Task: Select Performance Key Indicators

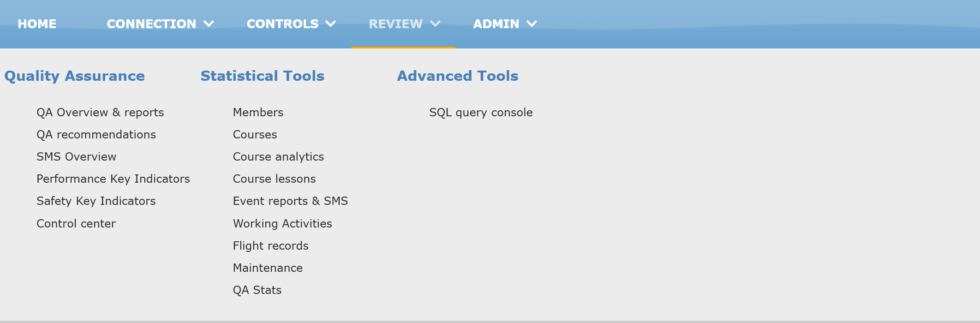Action: (x=113, y=179)
